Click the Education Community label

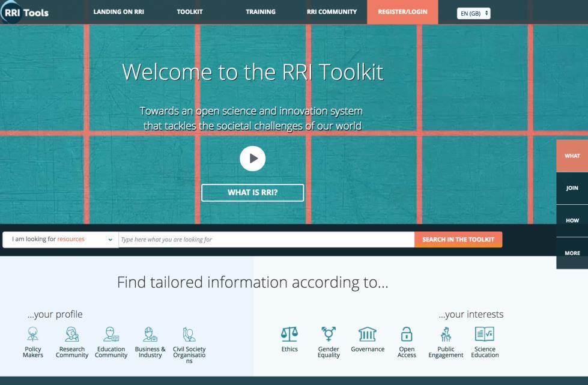pyautogui.click(x=111, y=352)
